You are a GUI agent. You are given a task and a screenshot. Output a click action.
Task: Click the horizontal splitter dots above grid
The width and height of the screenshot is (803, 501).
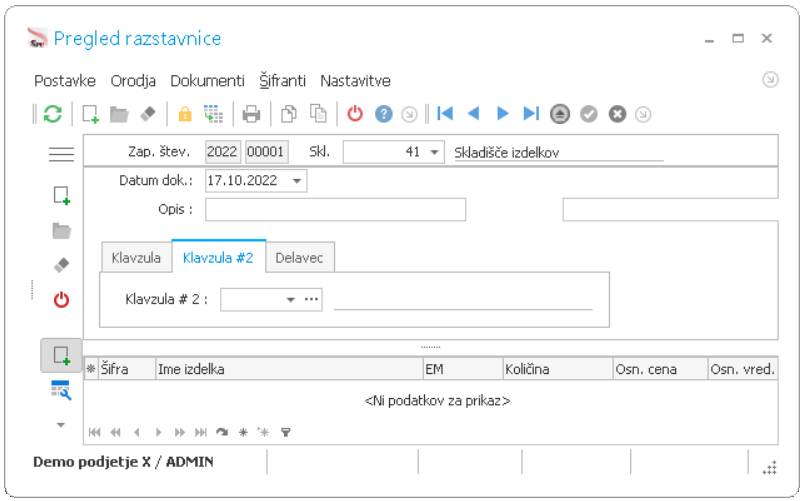[431, 347]
